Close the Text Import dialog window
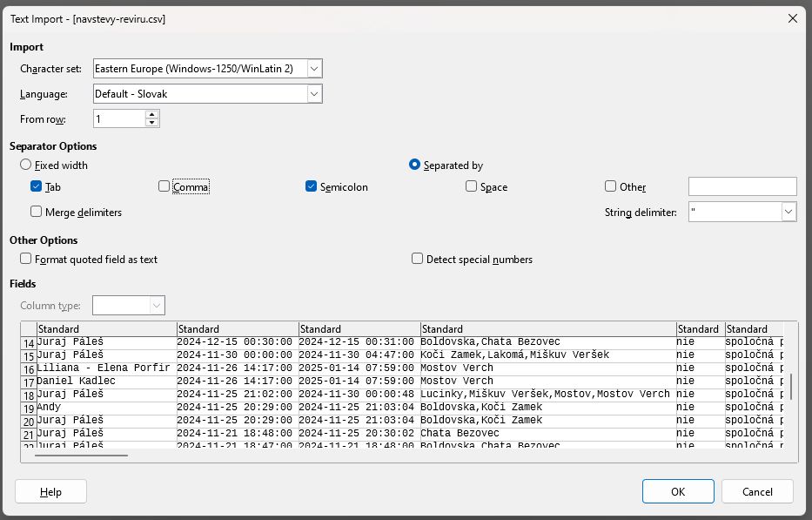The height and width of the screenshot is (520, 812). [x=792, y=18]
